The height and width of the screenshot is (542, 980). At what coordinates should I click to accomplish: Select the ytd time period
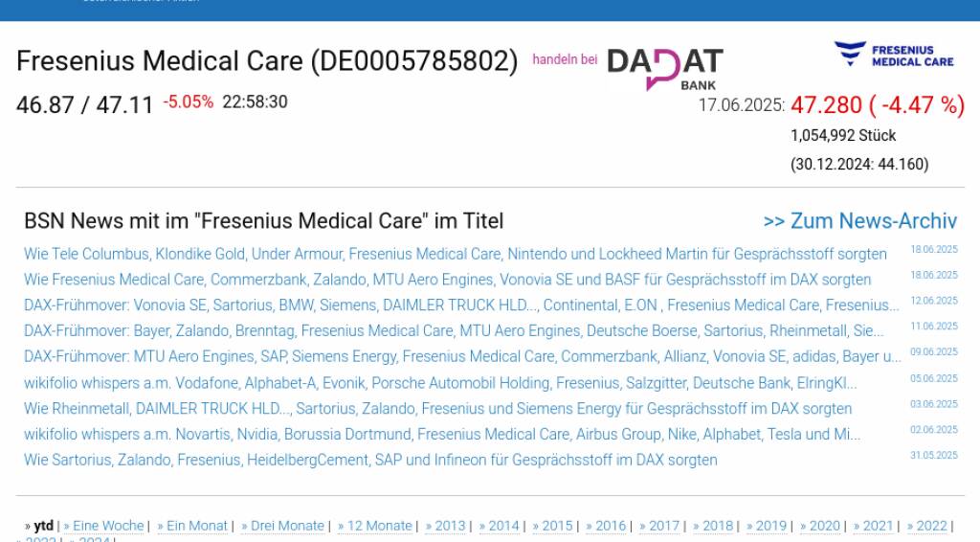point(43,526)
